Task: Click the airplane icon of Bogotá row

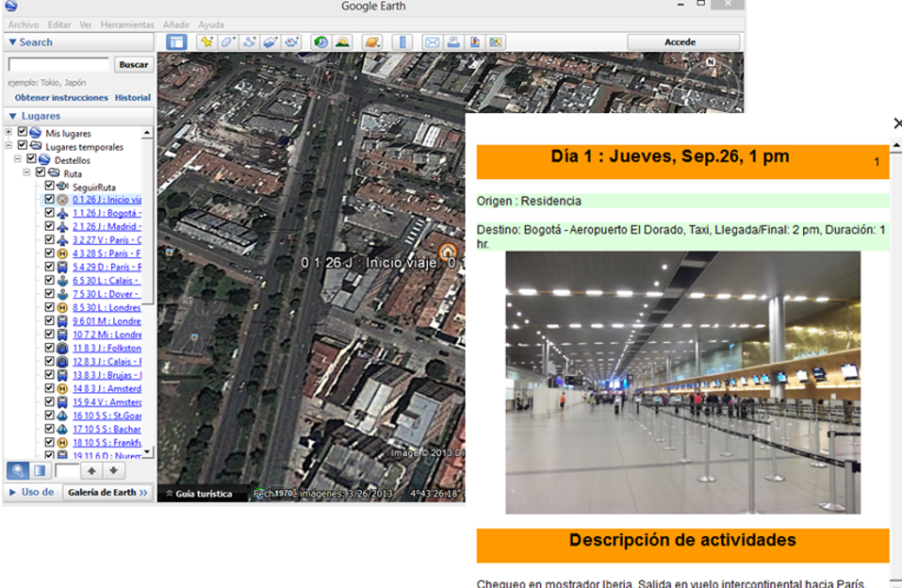Action: pos(62,214)
